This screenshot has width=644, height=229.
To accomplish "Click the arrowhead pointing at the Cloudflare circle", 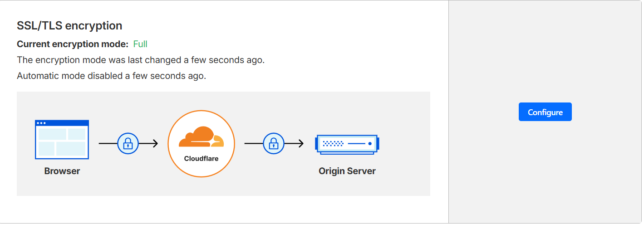I will pyautogui.click(x=155, y=144).
